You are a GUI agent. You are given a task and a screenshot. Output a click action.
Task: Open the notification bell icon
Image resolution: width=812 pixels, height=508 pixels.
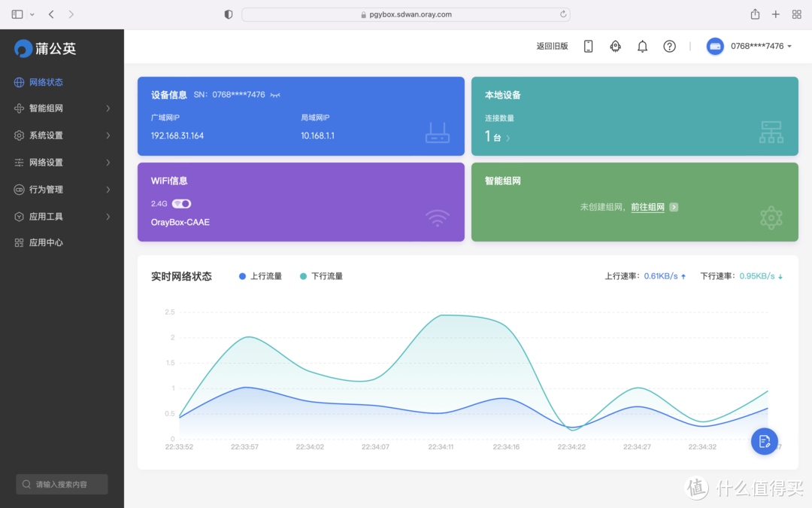(x=642, y=46)
